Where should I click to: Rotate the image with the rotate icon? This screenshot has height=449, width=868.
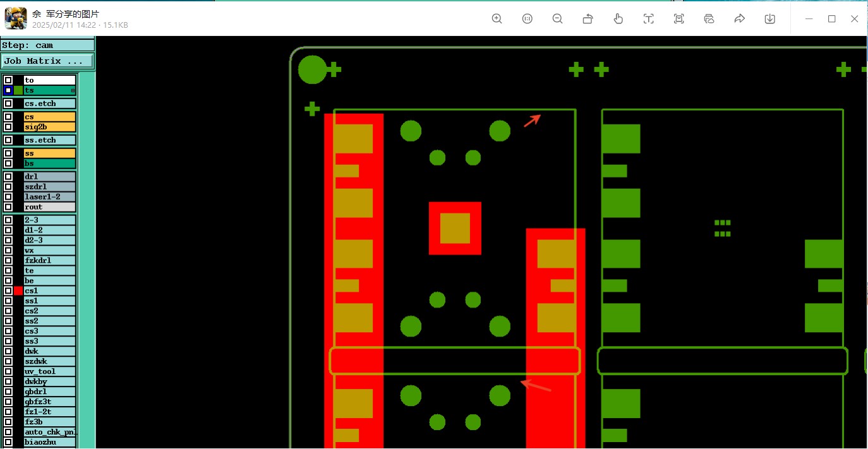point(588,19)
